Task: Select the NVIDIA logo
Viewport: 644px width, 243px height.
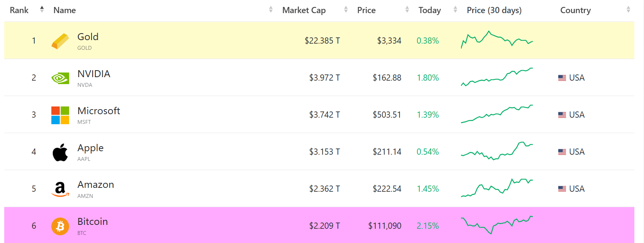Action: coord(60,77)
